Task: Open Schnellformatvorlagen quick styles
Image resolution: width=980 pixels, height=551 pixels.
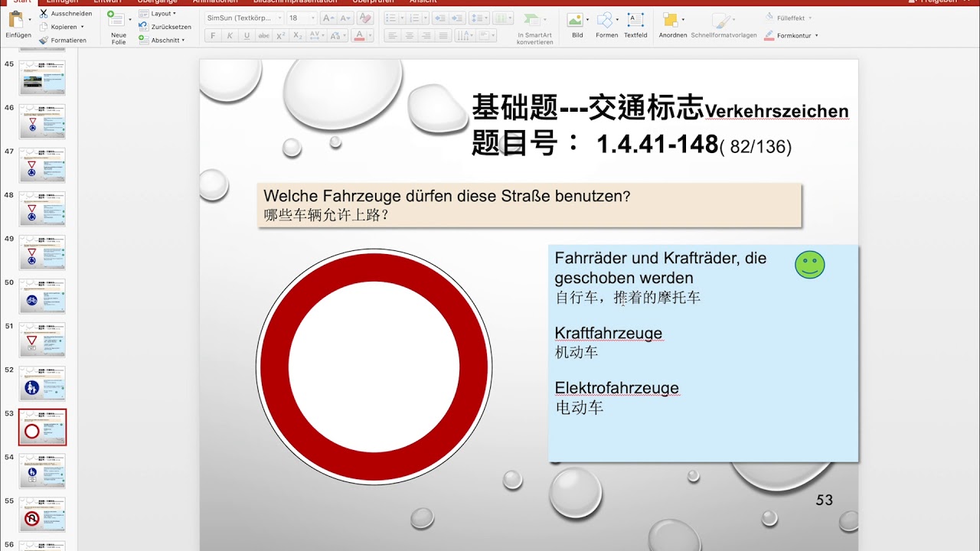Action: (723, 25)
